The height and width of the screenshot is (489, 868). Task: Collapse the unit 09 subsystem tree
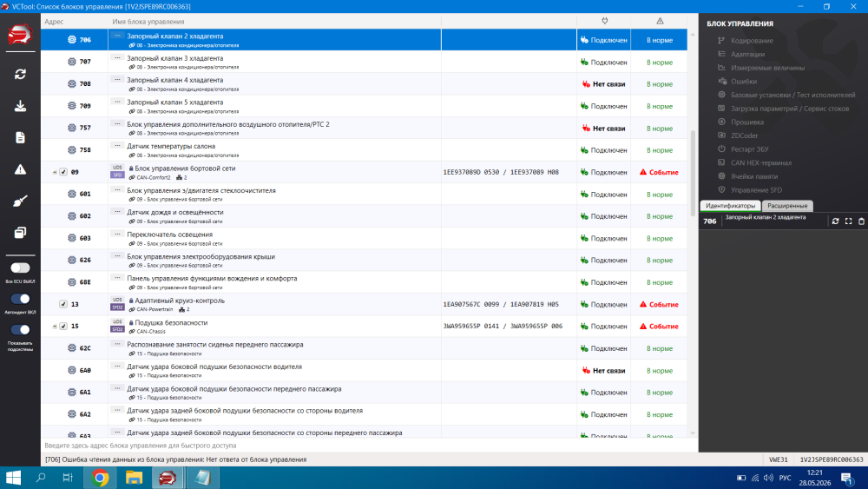point(54,172)
